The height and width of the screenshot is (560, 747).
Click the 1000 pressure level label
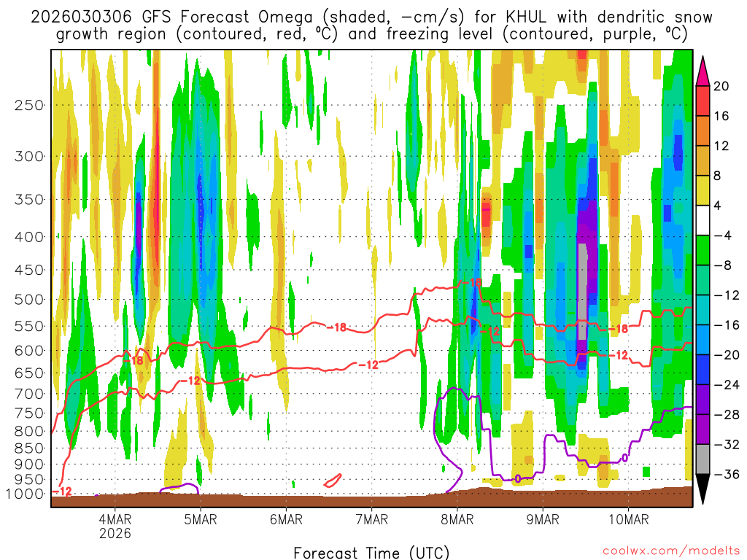(24, 494)
